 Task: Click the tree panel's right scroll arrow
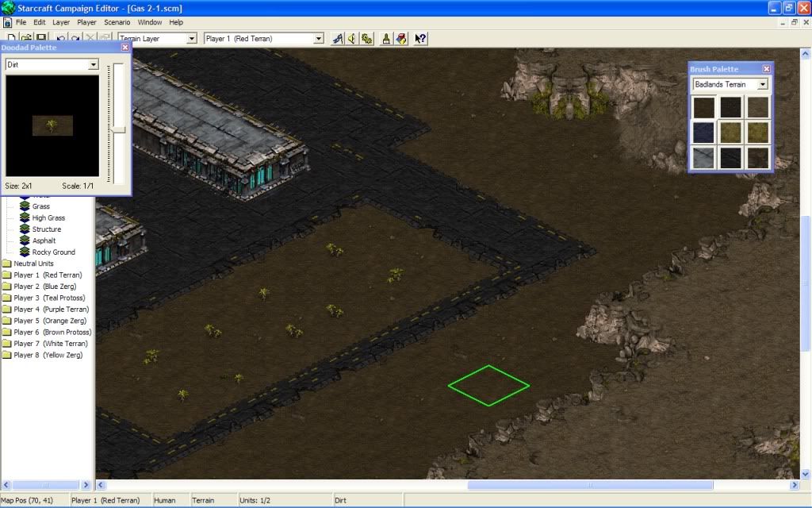tap(86, 485)
